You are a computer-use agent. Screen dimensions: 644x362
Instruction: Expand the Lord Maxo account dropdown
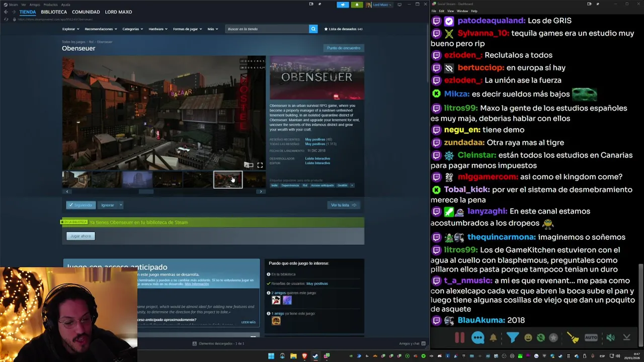[x=379, y=5]
